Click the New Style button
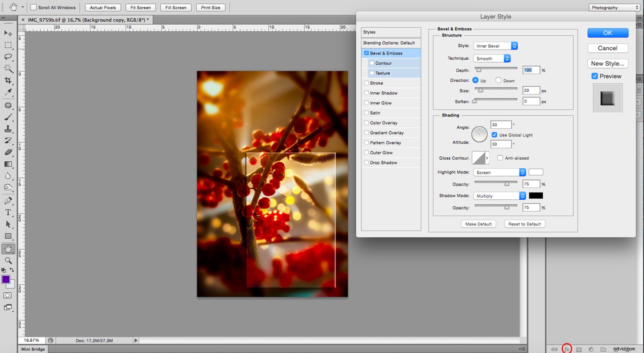The height and width of the screenshot is (353, 644). [x=608, y=63]
